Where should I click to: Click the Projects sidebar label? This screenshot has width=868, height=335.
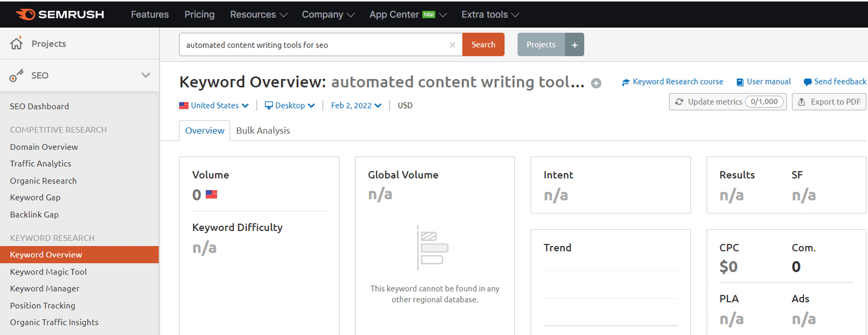pos(49,44)
